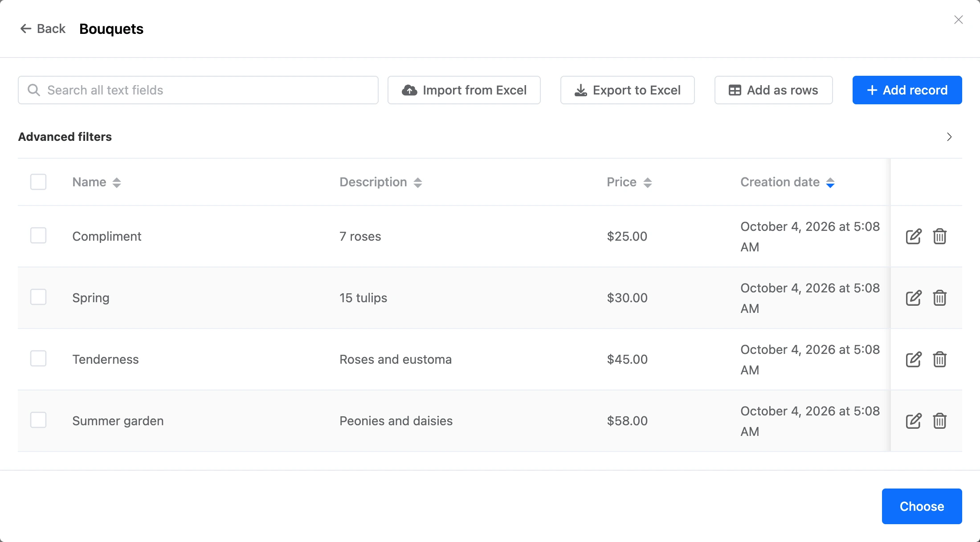Delete the Compliment bouquet record
Screen dimensions: 980x542
940,236
